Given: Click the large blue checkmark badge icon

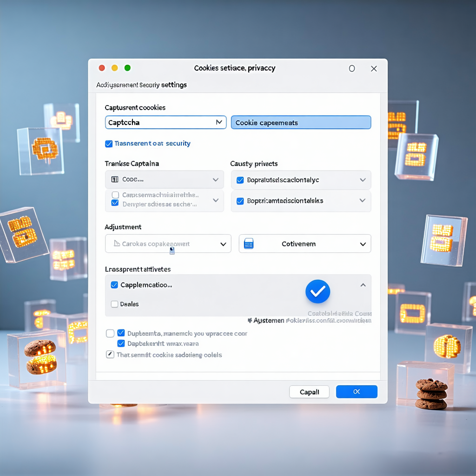Looking at the screenshot, I should (317, 291).
